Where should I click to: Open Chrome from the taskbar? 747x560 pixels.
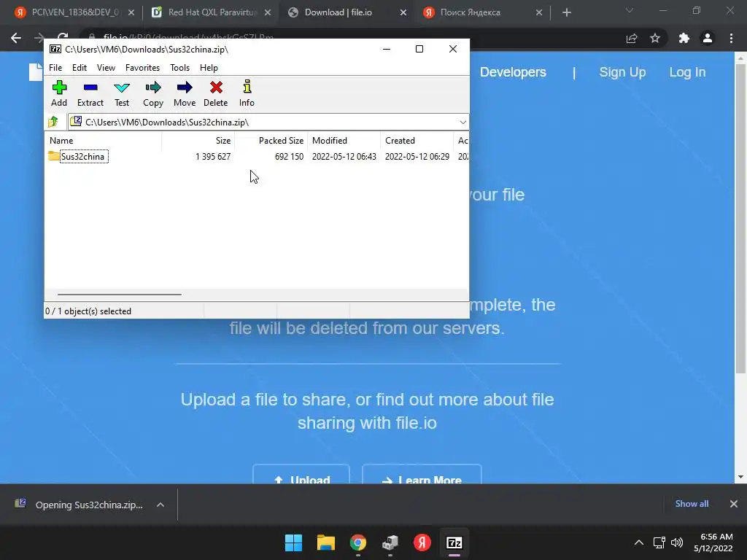[x=357, y=542]
